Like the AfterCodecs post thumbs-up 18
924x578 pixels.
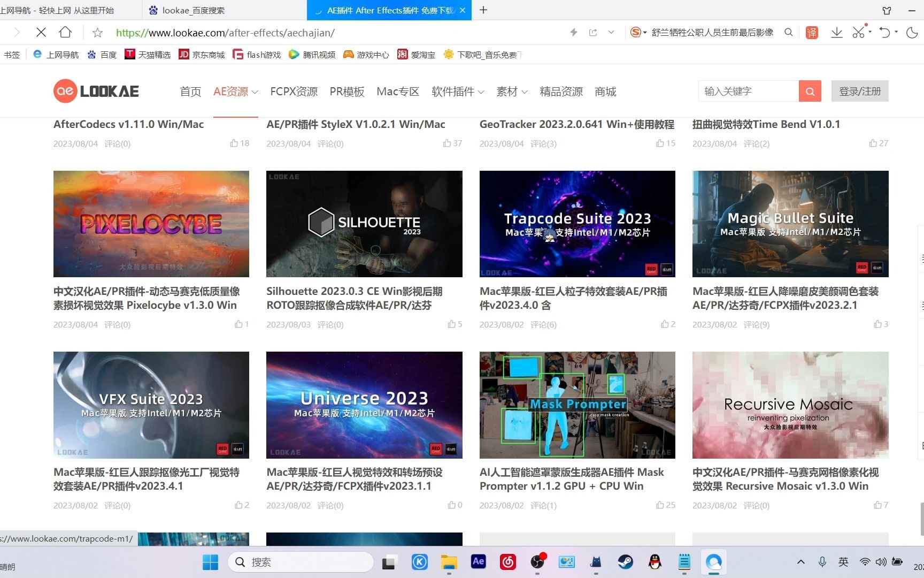240,143
